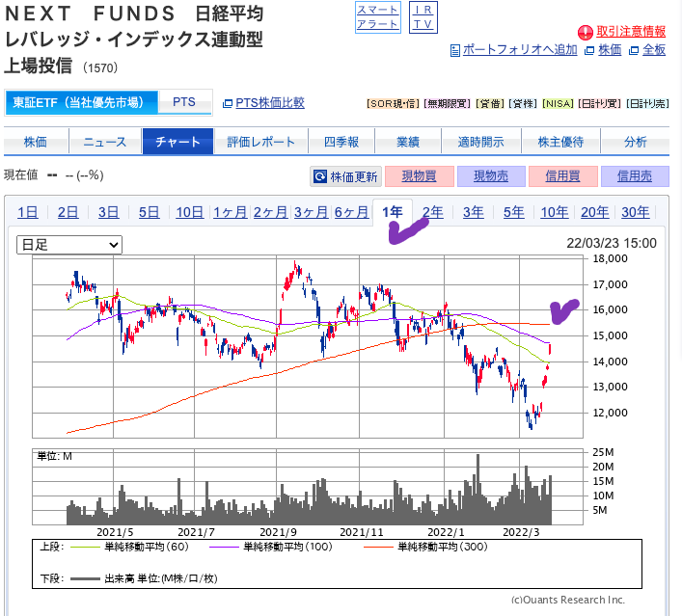Open the 日足 chart interval dropdown
This screenshot has height=616, width=682.
pos(69,245)
